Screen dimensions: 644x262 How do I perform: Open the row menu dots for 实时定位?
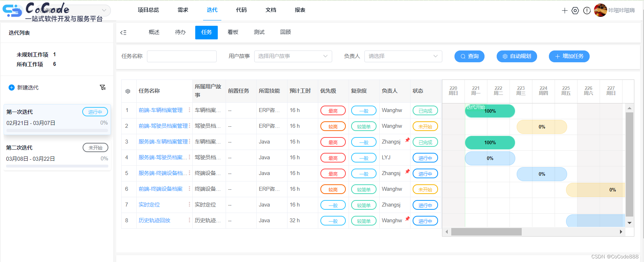click(189, 204)
